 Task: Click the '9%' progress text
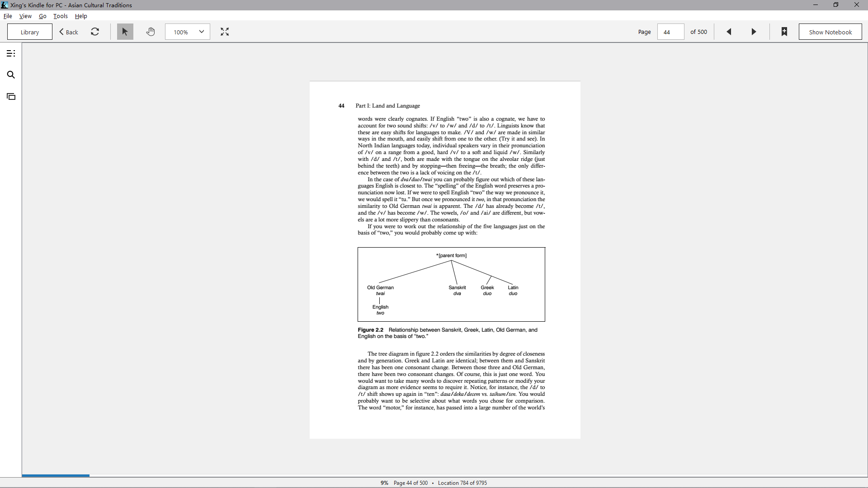click(384, 483)
